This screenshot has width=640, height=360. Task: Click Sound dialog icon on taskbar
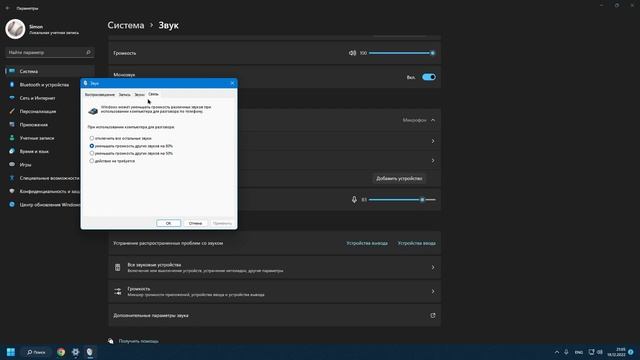click(x=90, y=352)
